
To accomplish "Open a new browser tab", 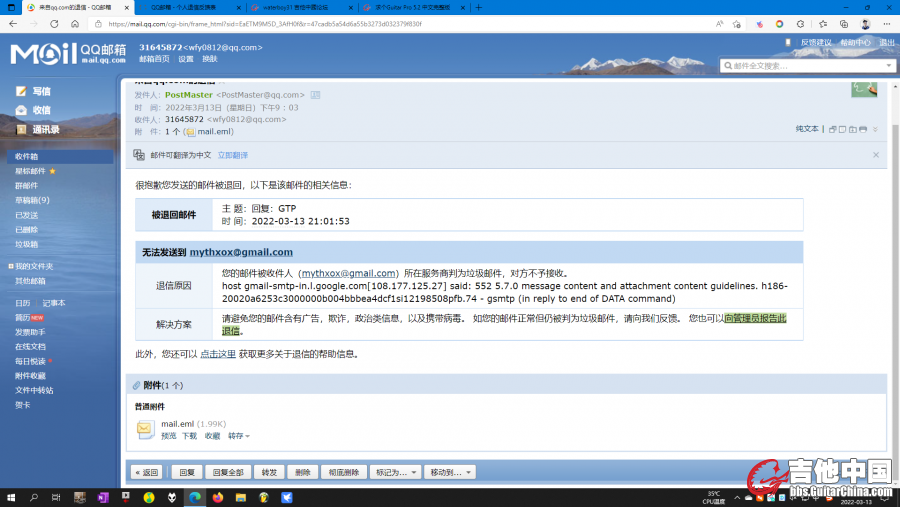I will tap(479, 7).
